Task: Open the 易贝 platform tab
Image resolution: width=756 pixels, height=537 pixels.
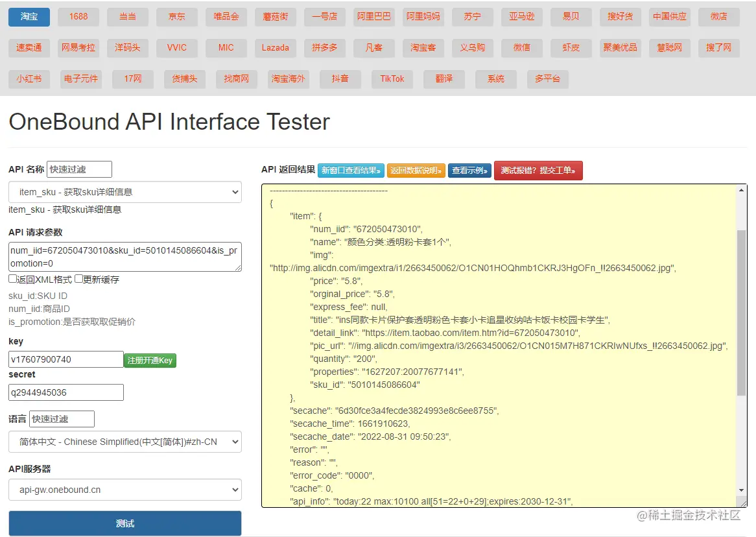Action: click(571, 17)
